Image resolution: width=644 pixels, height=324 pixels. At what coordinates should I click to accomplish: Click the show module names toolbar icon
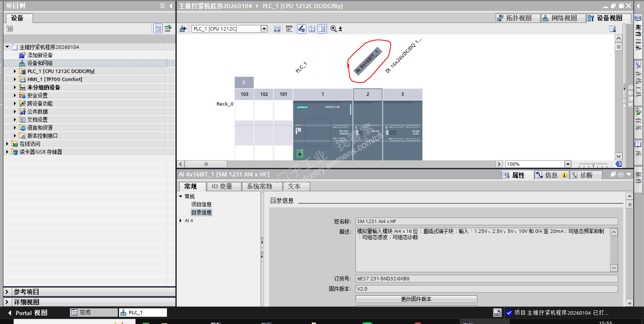click(x=289, y=29)
